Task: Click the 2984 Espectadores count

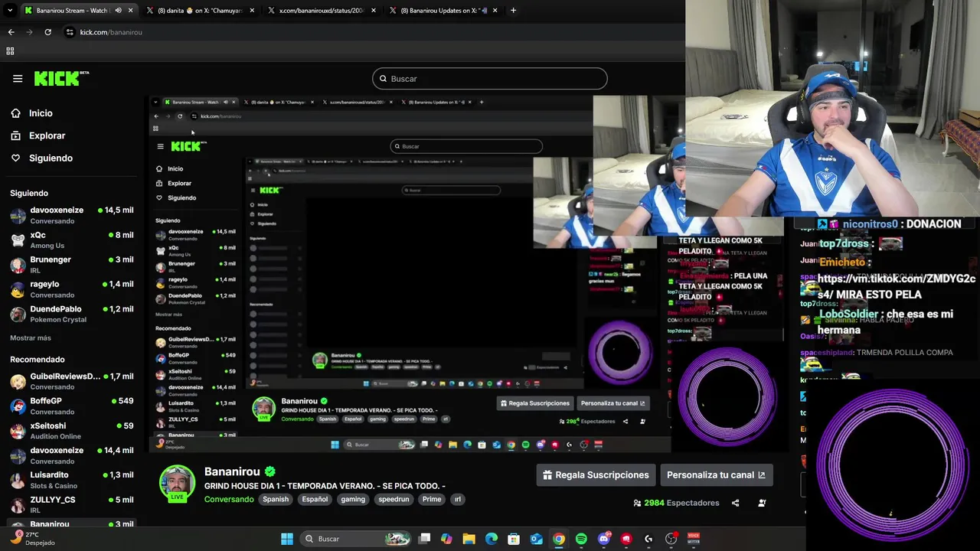Action: tap(676, 503)
